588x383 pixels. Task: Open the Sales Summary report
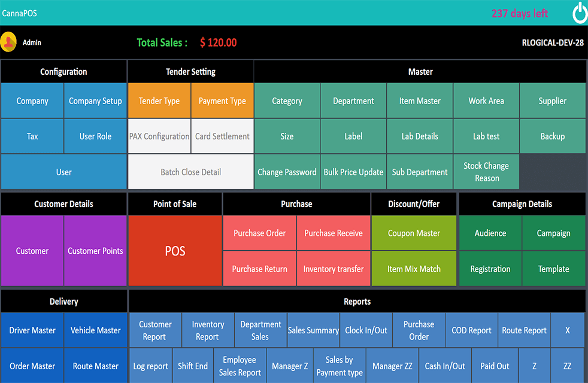pos(313,330)
